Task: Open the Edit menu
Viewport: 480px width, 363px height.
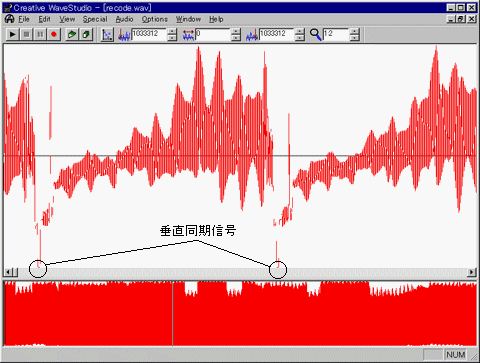Action: pos(44,19)
